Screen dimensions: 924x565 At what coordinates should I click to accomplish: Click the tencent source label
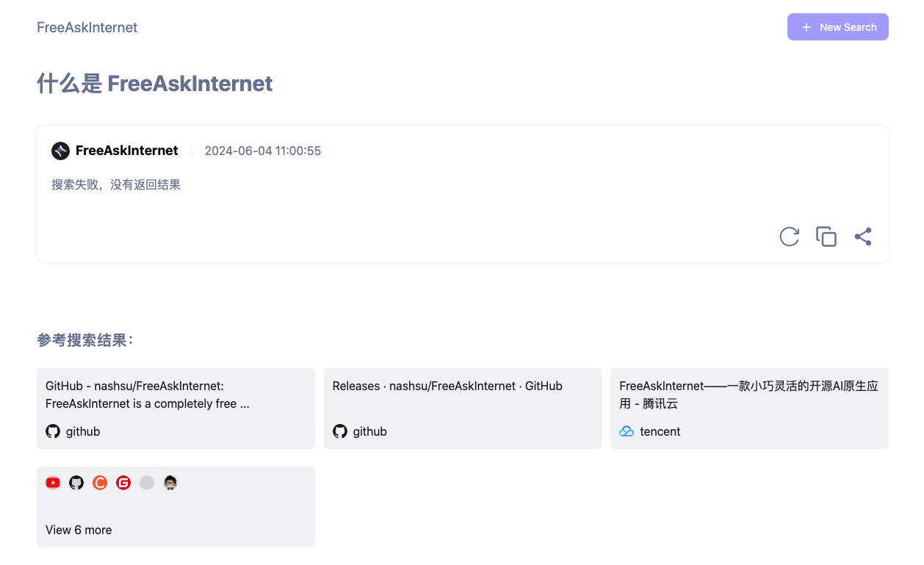[660, 431]
